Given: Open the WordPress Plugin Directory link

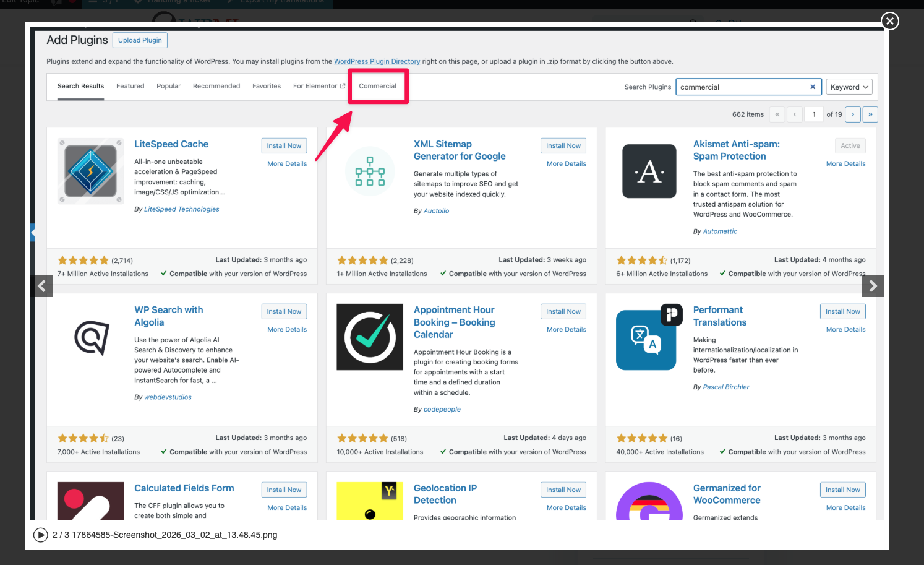Looking at the screenshot, I should click(377, 61).
